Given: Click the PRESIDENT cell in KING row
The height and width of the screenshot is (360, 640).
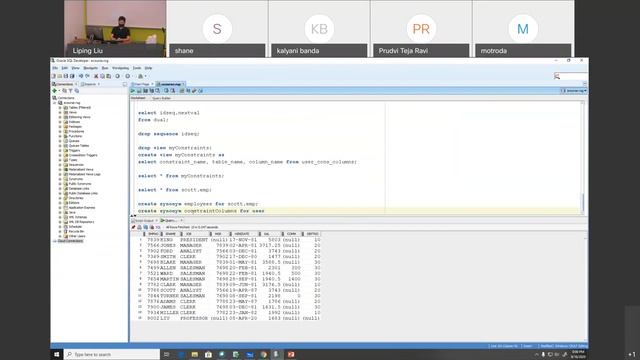Looking at the screenshot, I should tap(194, 240).
